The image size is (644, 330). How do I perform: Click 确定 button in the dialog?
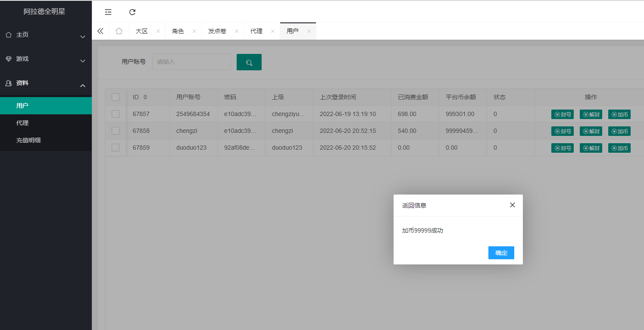(501, 253)
